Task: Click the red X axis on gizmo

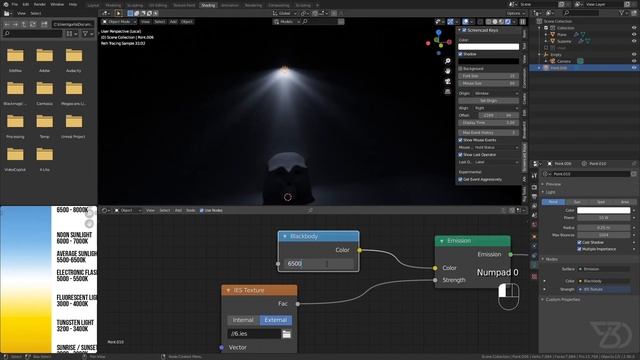Action: [x=449, y=42]
